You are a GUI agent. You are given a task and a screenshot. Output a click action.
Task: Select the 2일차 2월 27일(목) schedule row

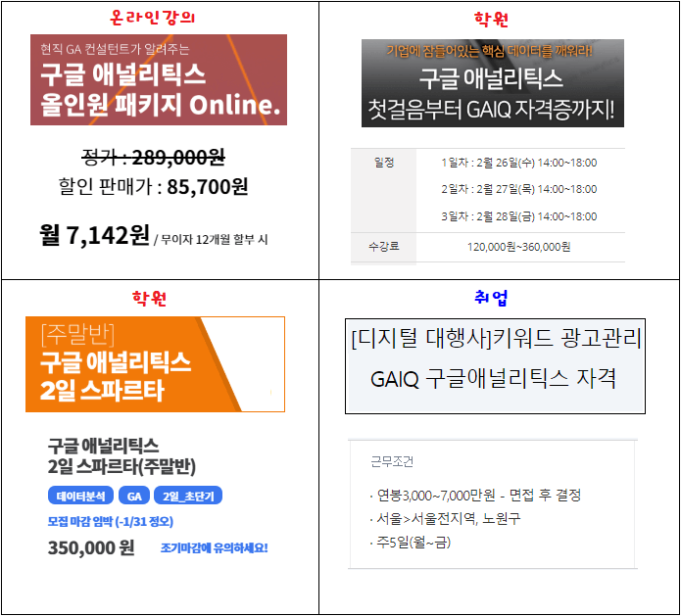click(x=519, y=189)
